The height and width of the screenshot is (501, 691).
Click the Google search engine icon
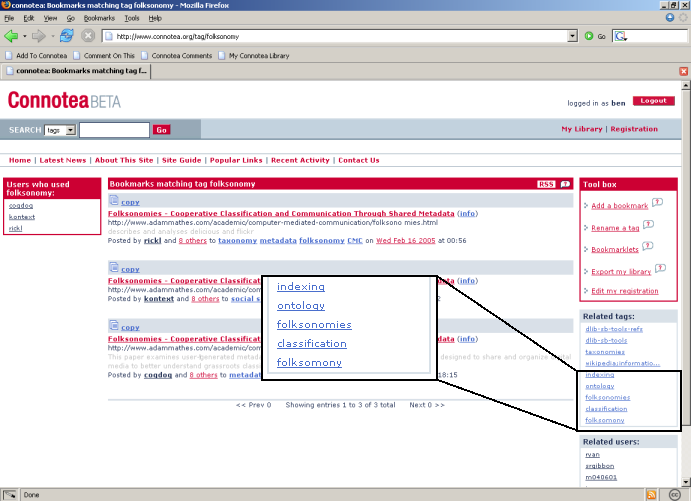pyautogui.click(x=620, y=36)
